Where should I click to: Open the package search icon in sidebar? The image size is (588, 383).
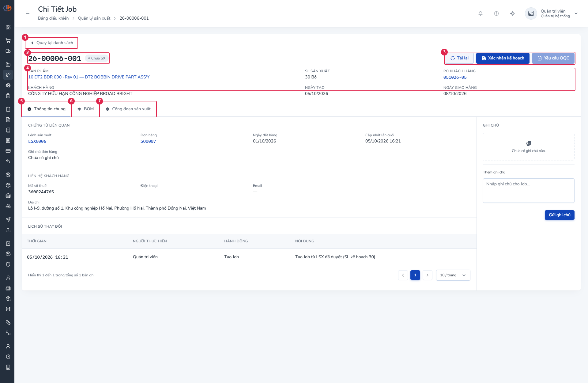[8, 299]
